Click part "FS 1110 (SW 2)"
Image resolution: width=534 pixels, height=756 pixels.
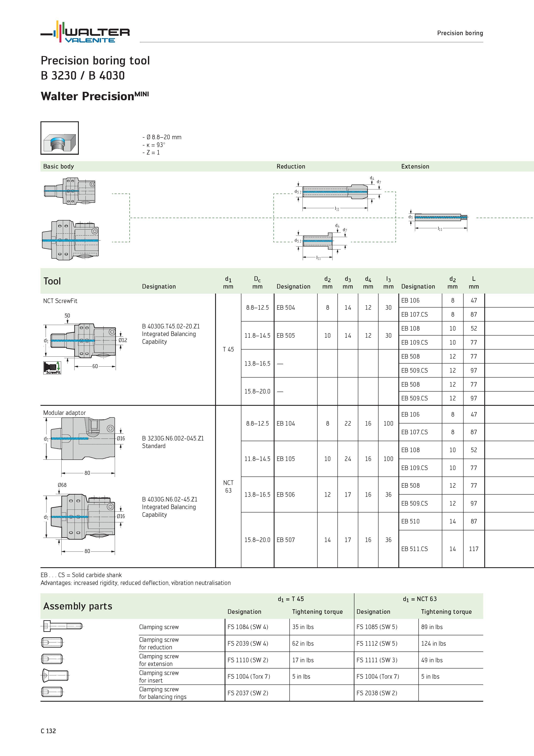tap(248, 660)
